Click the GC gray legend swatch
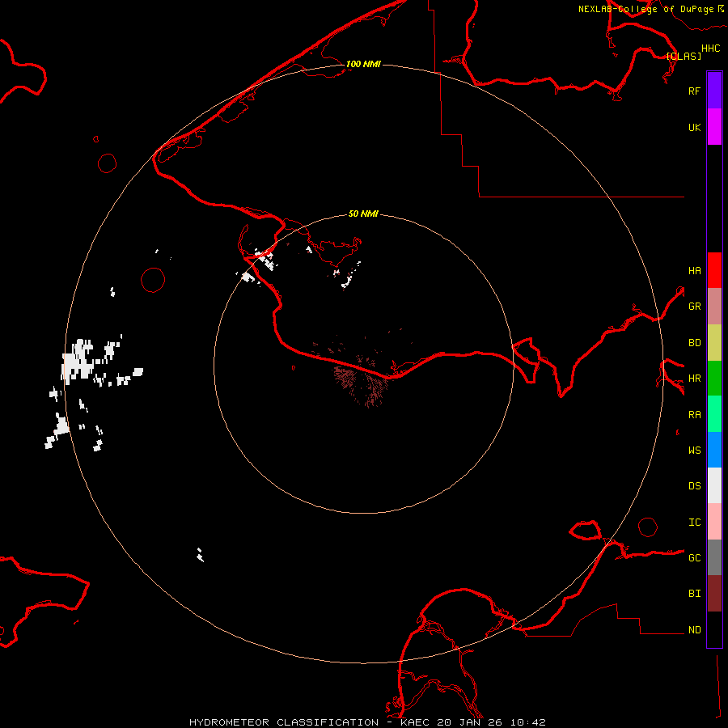This screenshot has height=728, width=728. tap(714, 557)
